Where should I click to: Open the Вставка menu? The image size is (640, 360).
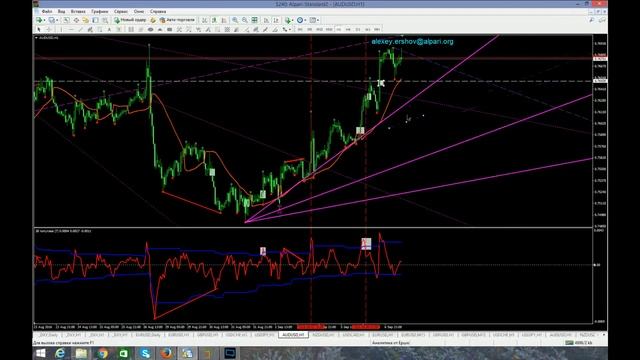click(78, 11)
